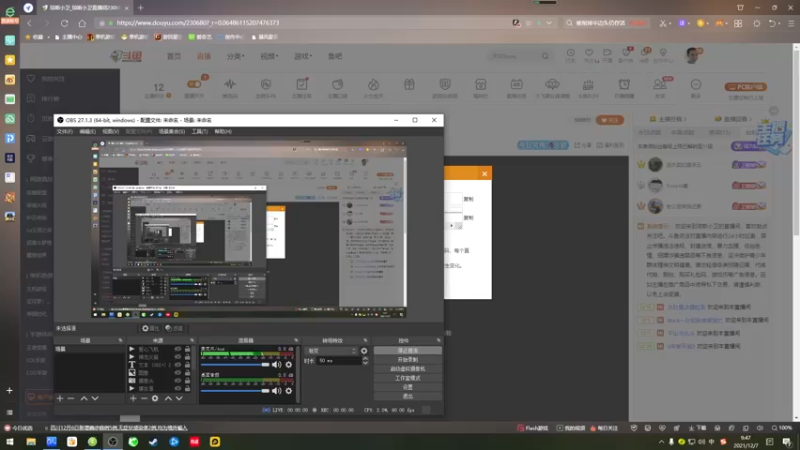800x450 pixels.
Task: Pop out the audio mixer dock panel
Action: click(296, 340)
